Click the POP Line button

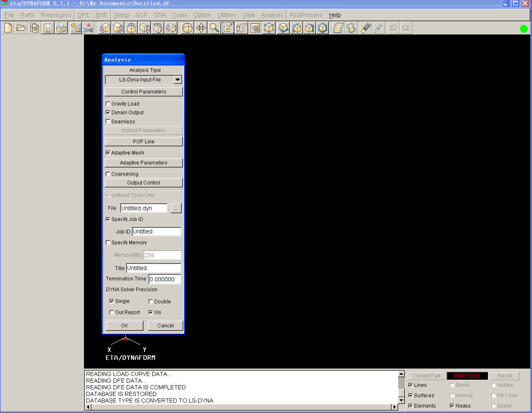point(144,142)
